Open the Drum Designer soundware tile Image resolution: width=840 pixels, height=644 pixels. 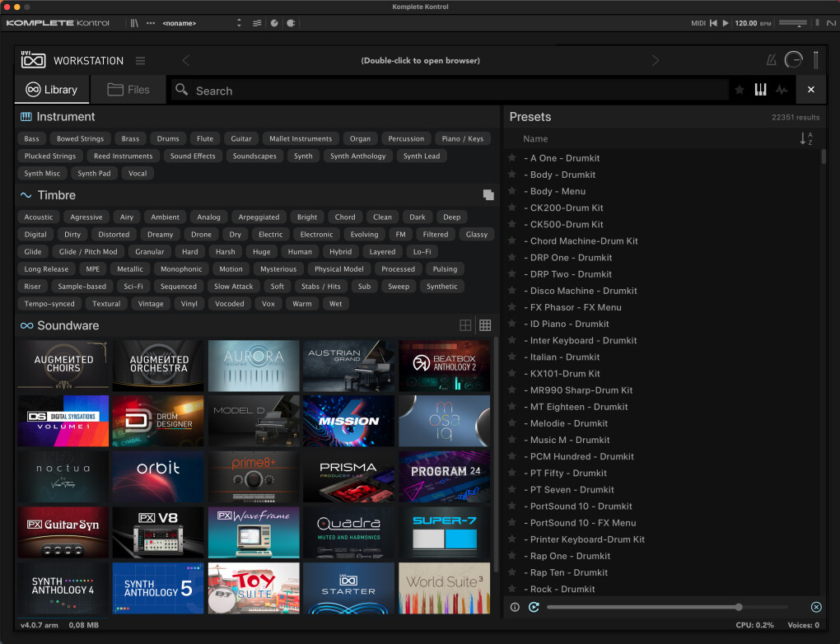pos(158,421)
